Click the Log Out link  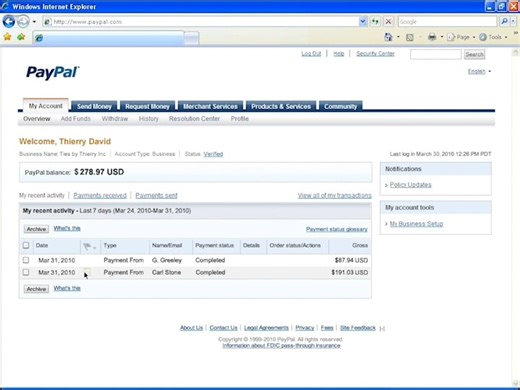point(311,54)
